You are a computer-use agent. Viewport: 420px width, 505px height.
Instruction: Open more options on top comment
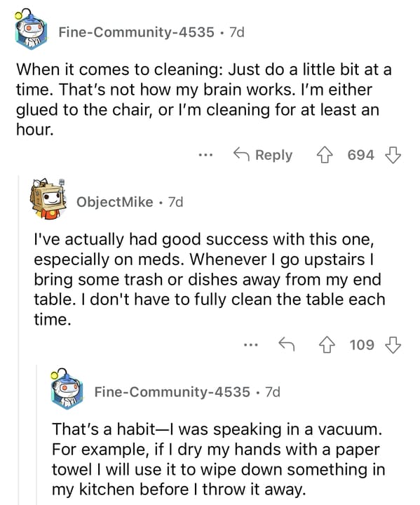coord(205,155)
